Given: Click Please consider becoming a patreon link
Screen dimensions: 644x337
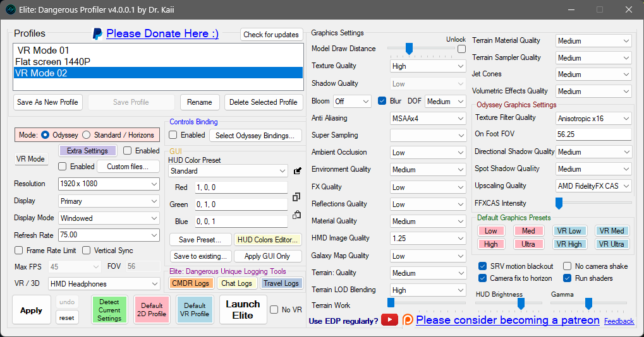Looking at the screenshot, I should (507, 320).
